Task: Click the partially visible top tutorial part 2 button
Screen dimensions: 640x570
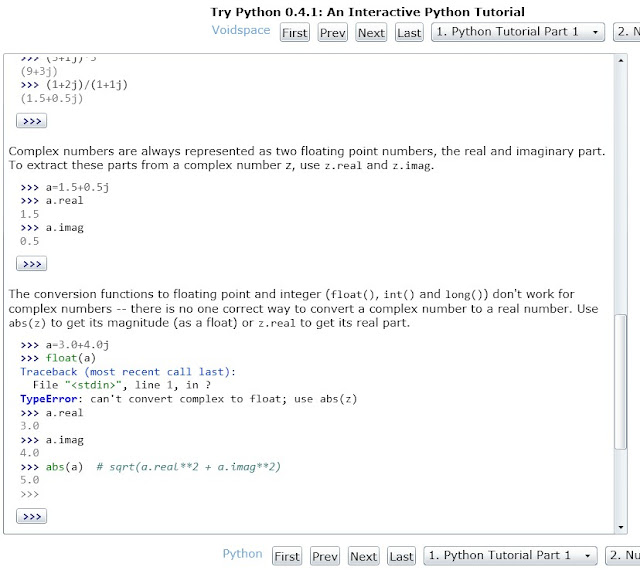Action: tap(626, 32)
